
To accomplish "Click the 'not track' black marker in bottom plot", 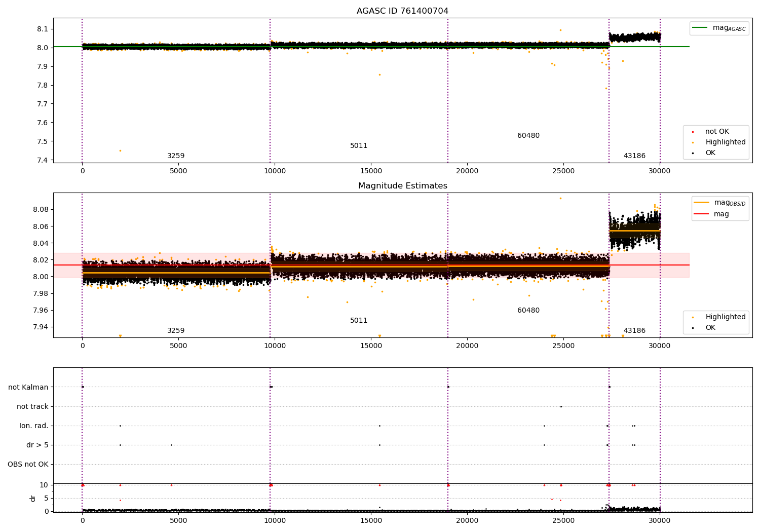I will pyautogui.click(x=561, y=406).
